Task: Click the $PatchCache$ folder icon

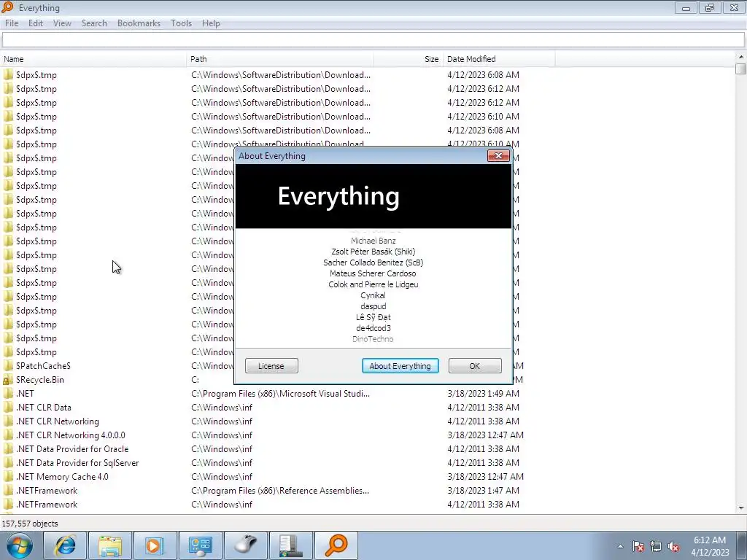Action: [8, 366]
